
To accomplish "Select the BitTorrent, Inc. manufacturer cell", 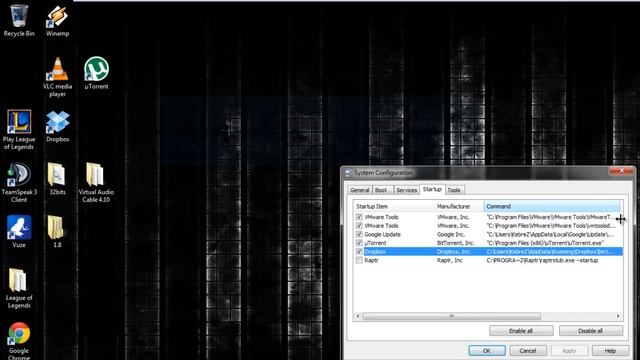I will click(x=456, y=243).
